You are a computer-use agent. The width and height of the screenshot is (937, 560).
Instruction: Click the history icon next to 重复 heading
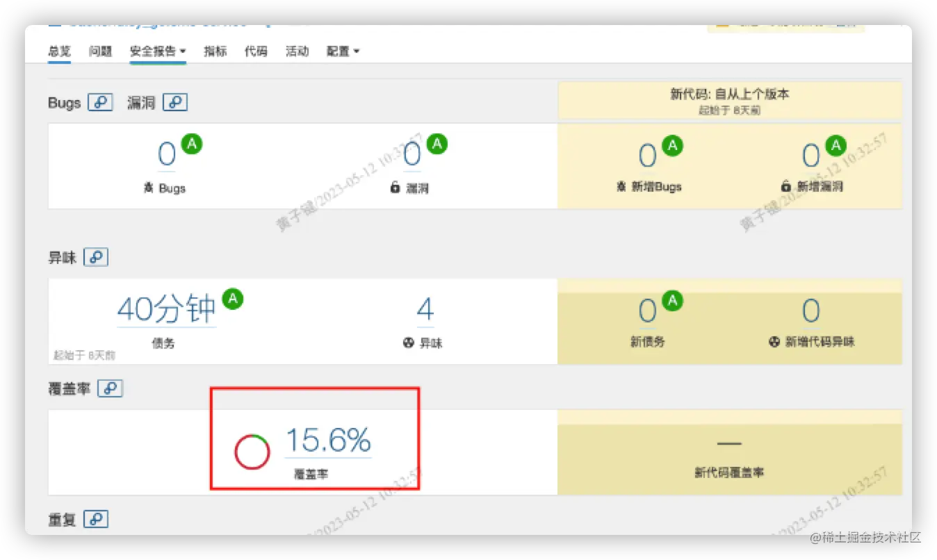(x=97, y=518)
